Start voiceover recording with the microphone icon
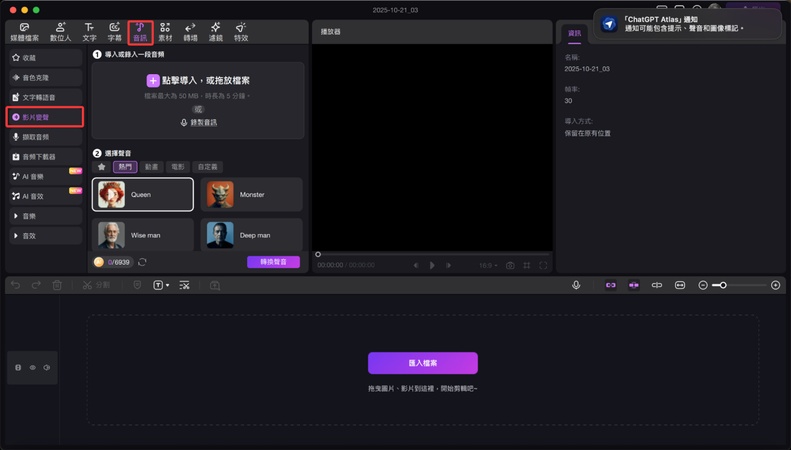Viewport: 791px width, 450px height. (576, 285)
